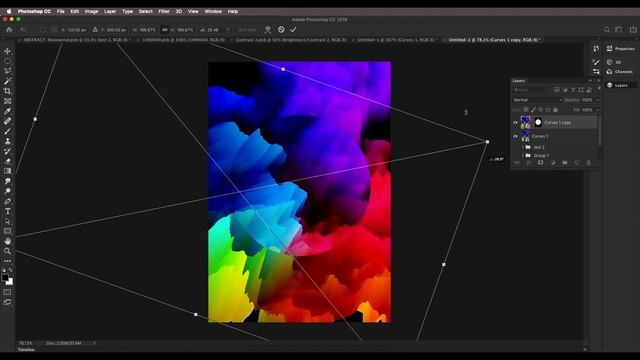Toggle the layer filter on/off switch

click(x=599, y=89)
